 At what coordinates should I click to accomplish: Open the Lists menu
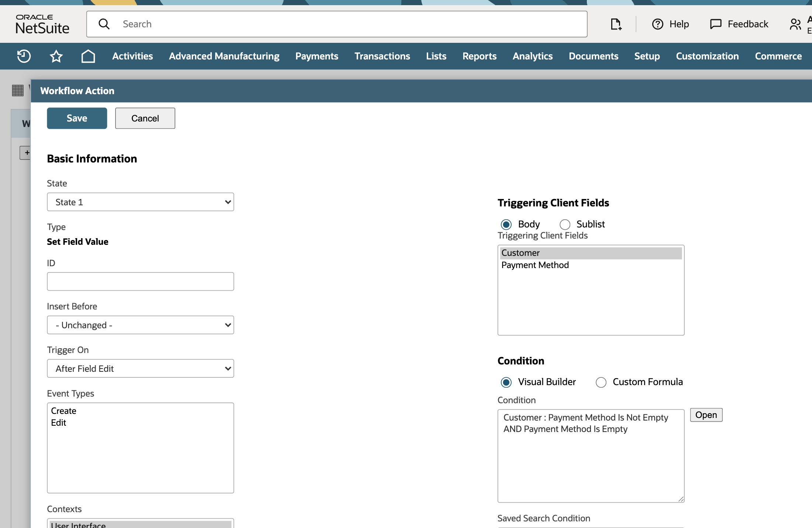[x=436, y=56]
